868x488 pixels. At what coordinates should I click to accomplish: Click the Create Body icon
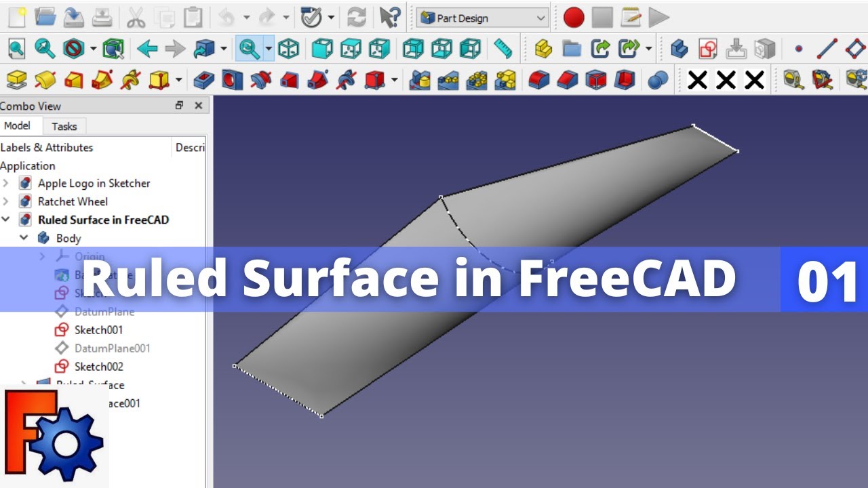point(679,48)
